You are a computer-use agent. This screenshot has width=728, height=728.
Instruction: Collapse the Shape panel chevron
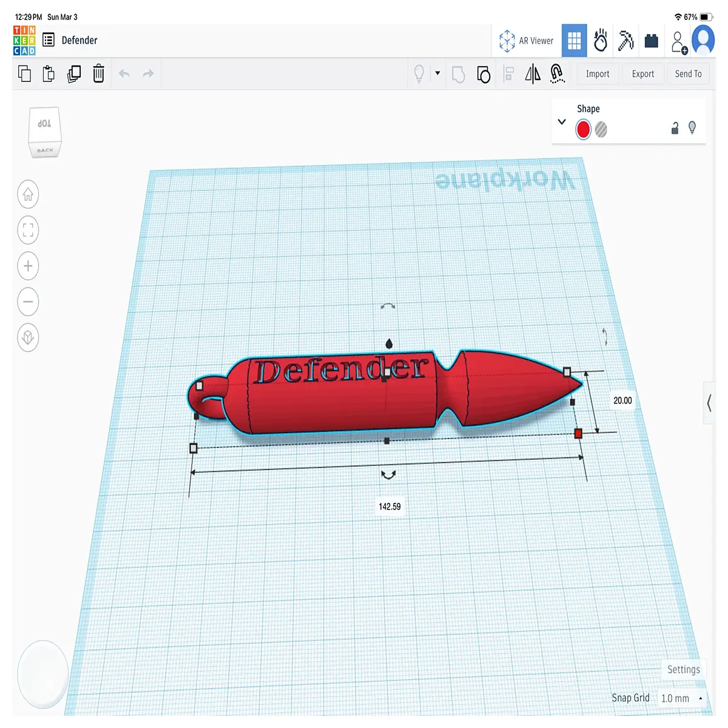point(562,121)
